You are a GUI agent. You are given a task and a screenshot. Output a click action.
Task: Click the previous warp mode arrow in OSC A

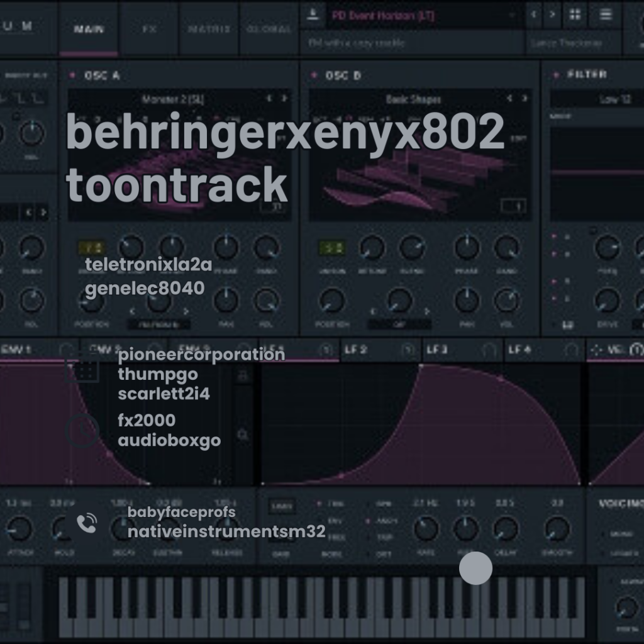click(x=132, y=312)
